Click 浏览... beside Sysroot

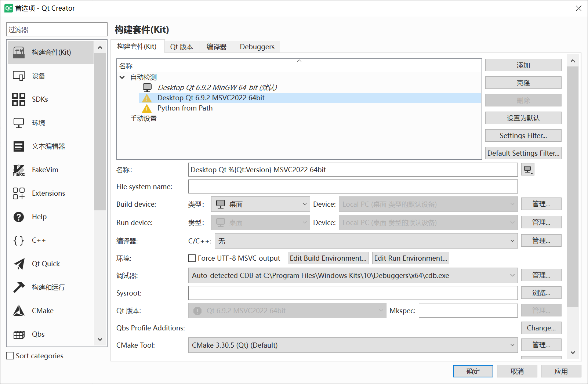(x=541, y=293)
